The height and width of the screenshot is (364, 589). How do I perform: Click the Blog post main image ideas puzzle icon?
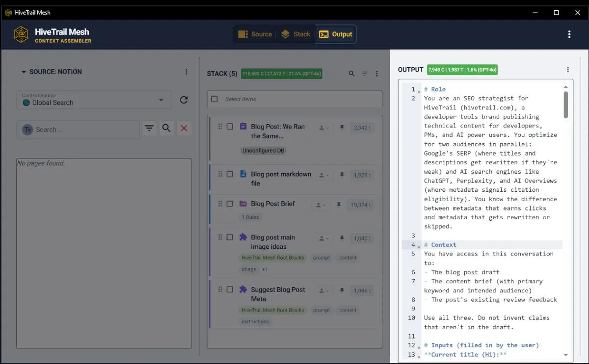click(x=243, y=237)
